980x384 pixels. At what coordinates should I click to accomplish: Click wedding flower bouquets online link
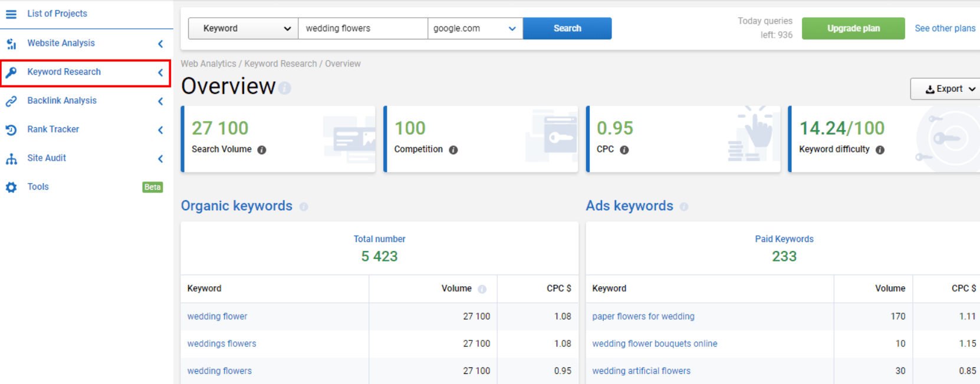[655, 344]
